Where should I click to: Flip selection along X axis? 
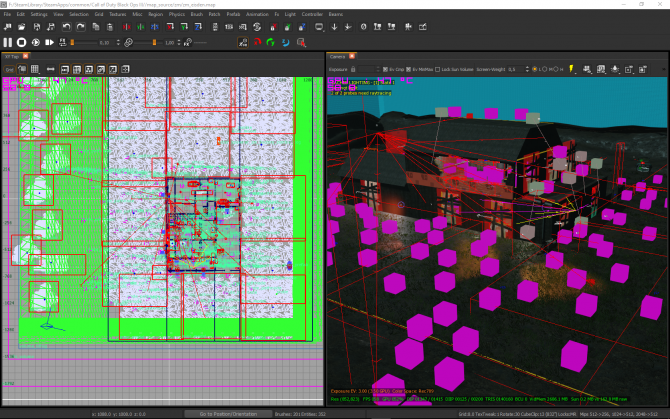click(x=126, y=27)
